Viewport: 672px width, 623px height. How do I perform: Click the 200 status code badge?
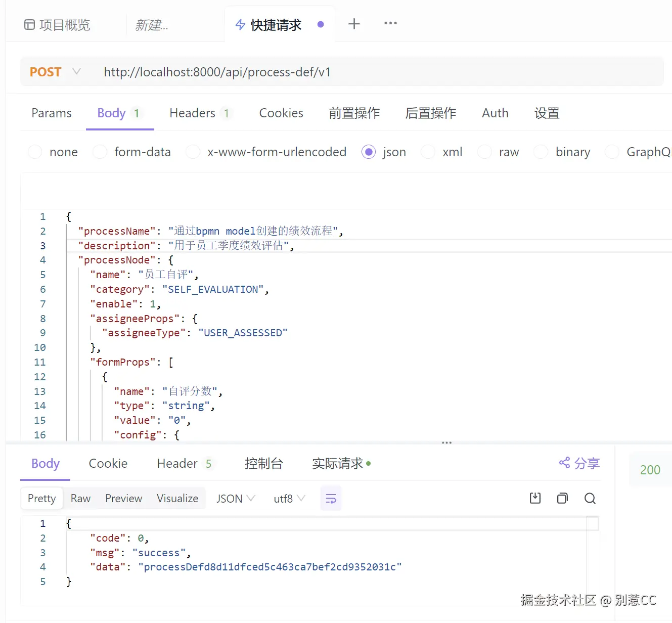point(650,470)
